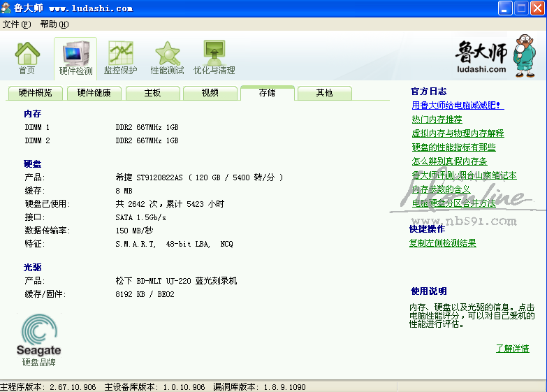Switch to the 视频 tab
The image size is (547, 392).
210,93
